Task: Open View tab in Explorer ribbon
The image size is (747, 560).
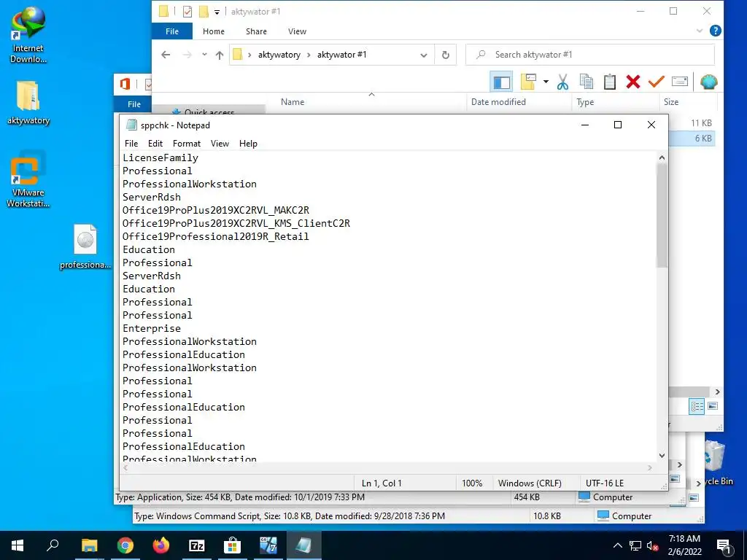Action: point(298,31)
